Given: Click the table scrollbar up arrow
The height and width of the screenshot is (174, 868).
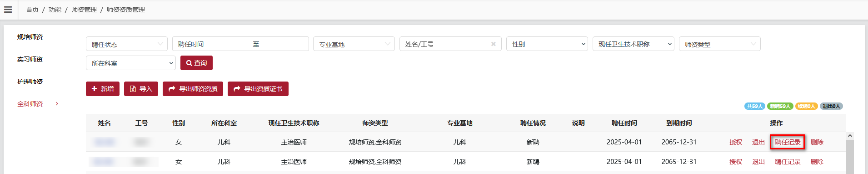Looking at the screenshot, I should (x=850, y=136).
